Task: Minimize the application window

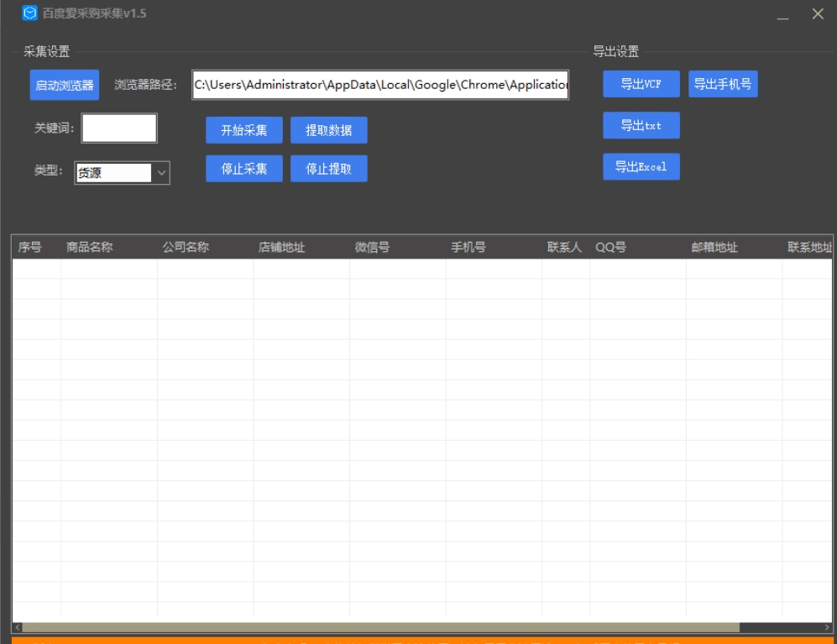Action: coord(782,15)
